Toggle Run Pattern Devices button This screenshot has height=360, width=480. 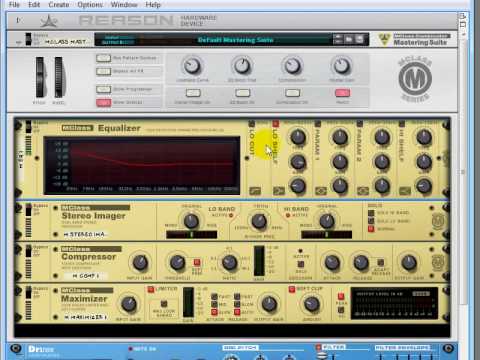(103, 58)
